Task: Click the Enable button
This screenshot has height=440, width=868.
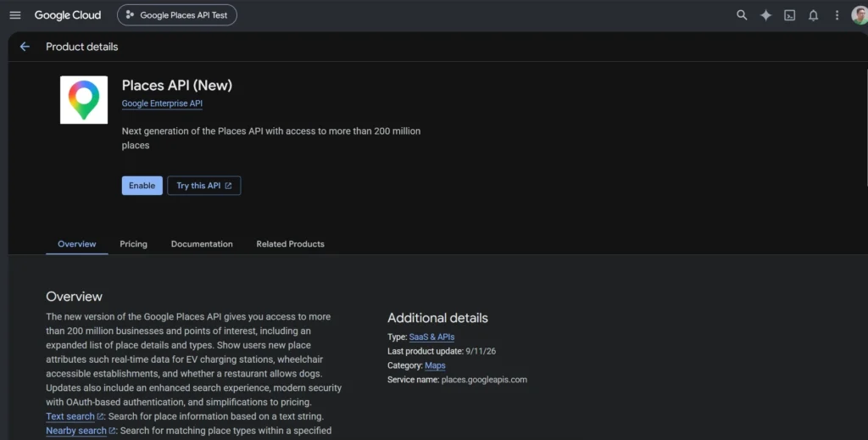Action: point(142,186)
